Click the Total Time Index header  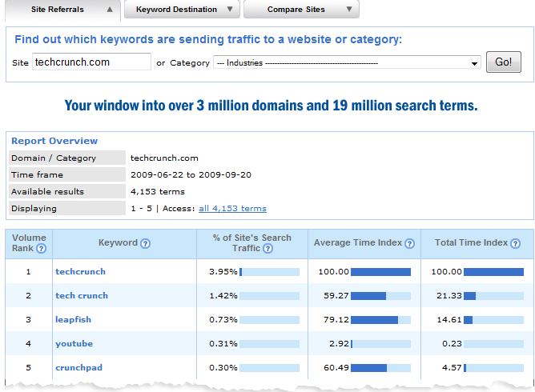(x=477, y=243)
